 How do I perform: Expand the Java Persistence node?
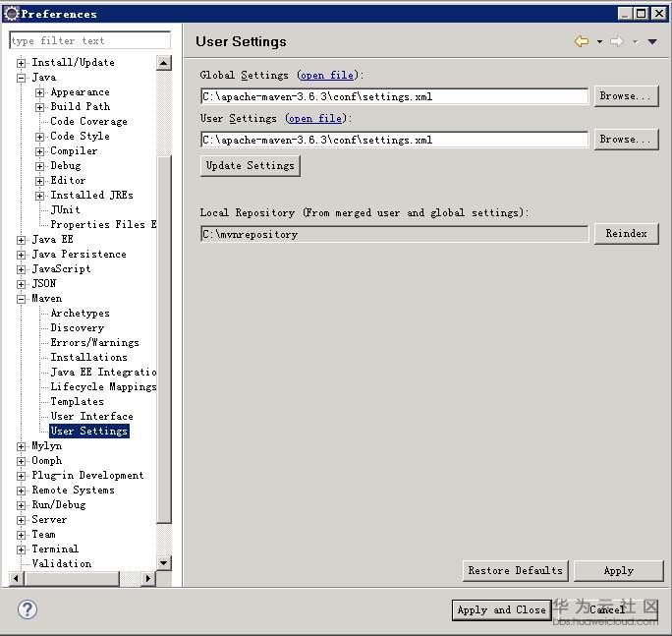point(21,255)
